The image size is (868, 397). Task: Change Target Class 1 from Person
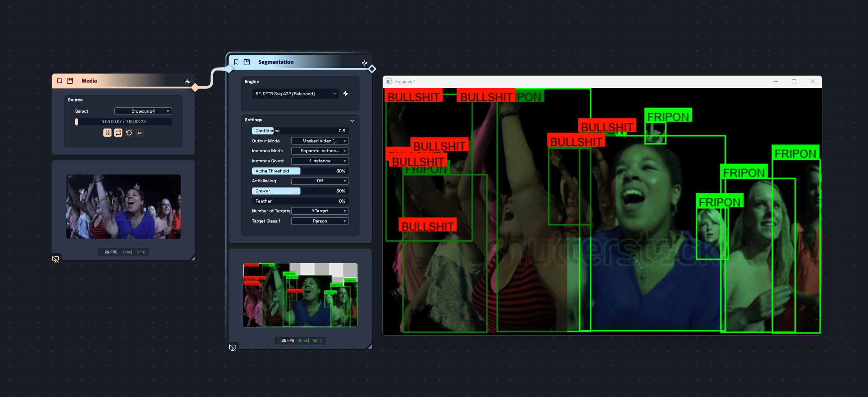pos(320,221)
